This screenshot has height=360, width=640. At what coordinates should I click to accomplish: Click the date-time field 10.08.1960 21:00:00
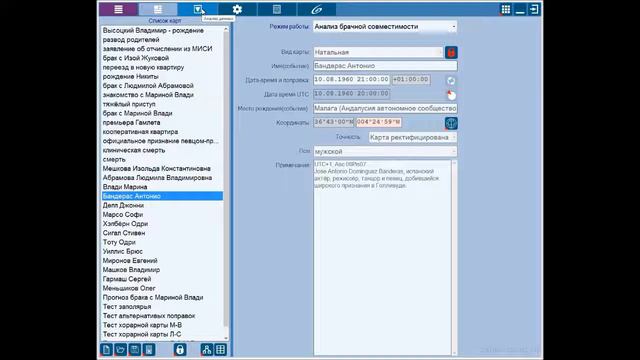351,80
